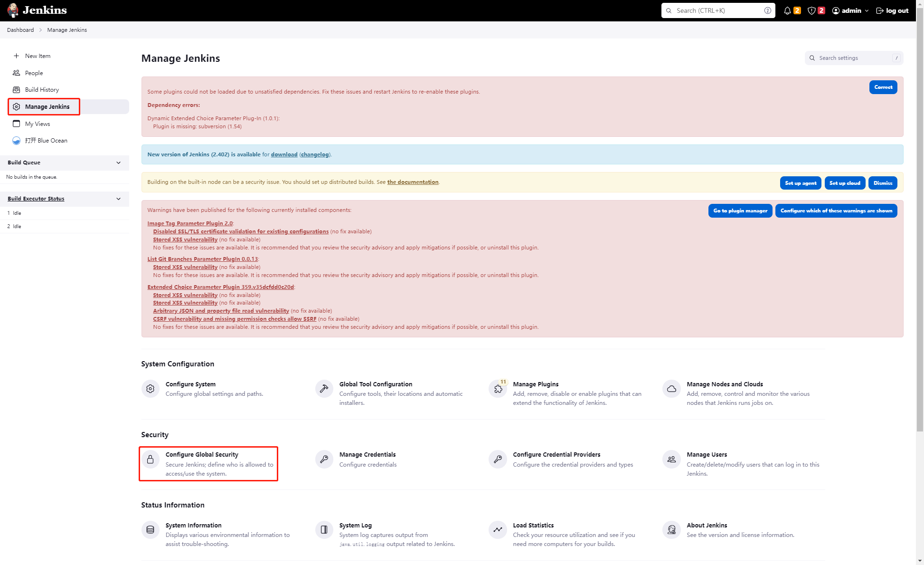This screenshot has width=924, height=565.
Task: Click the Manage Plugins title
Action: tap(536, 384)
